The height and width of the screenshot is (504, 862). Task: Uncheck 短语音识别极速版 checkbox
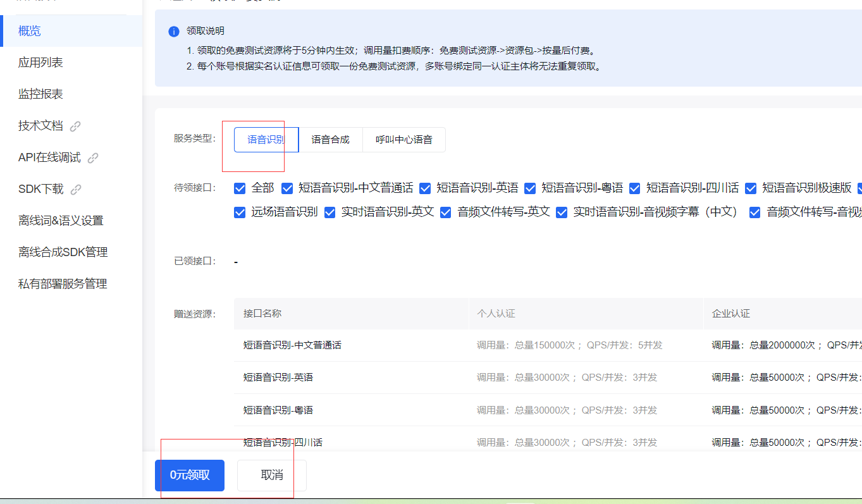(x=751, y=188)
